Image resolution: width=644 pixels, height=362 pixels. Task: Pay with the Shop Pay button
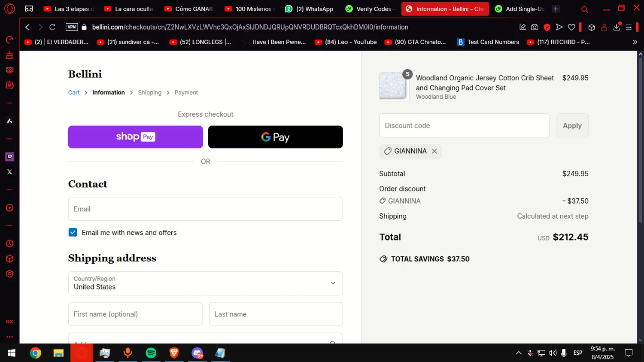(135, 137)
